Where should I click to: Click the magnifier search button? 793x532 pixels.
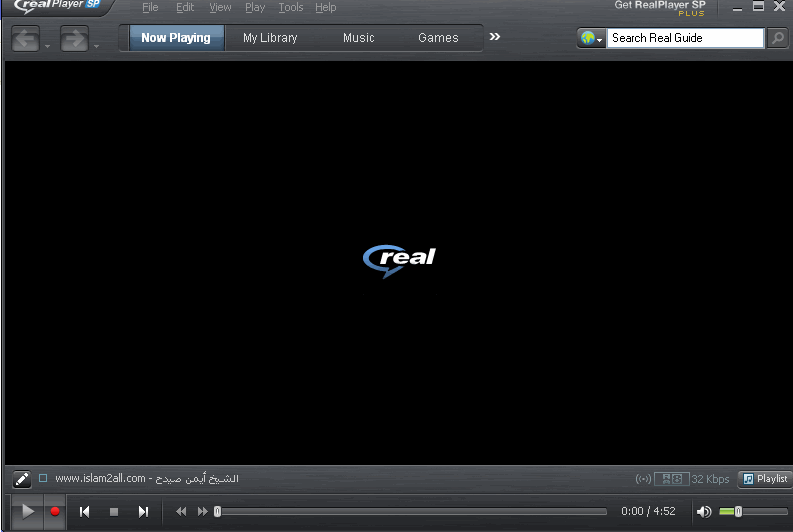778,38
